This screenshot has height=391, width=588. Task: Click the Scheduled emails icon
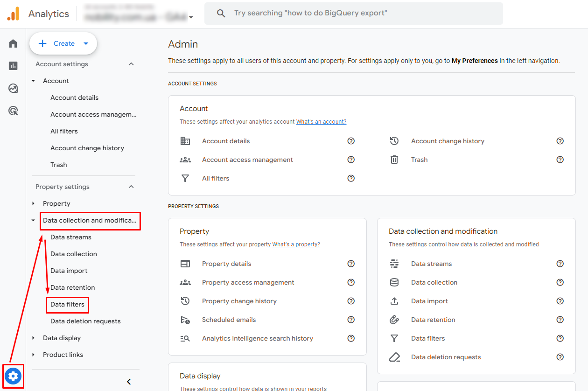tap(185, 320)
